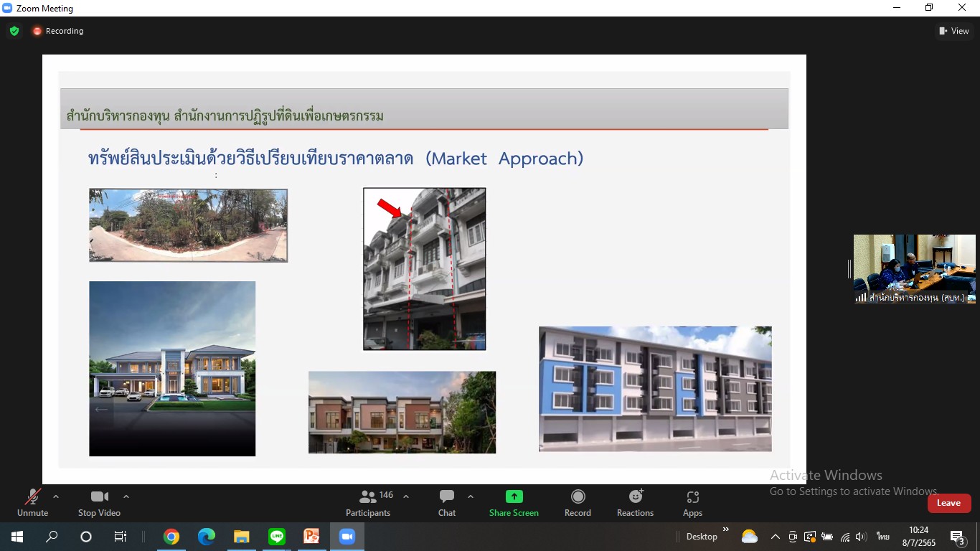Click the Meet Now camera tray icon

(x=793, y=537)
